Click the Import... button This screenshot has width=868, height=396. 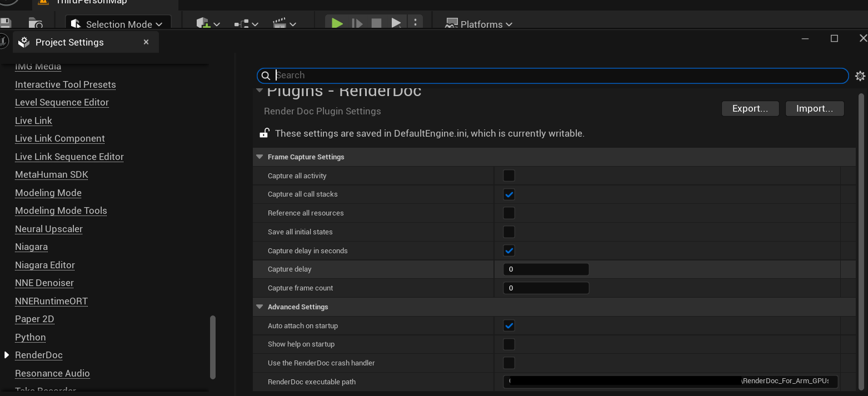click(x=815, y=108)
